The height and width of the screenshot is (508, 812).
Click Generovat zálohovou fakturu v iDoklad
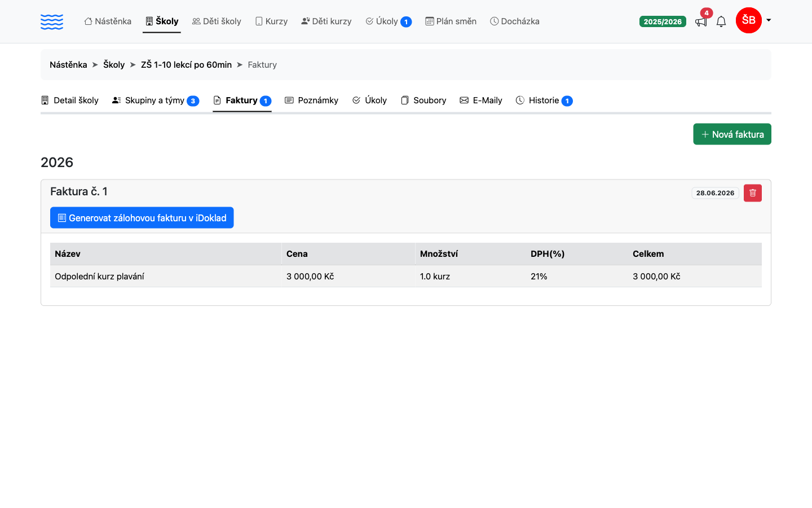pos(142,218)
